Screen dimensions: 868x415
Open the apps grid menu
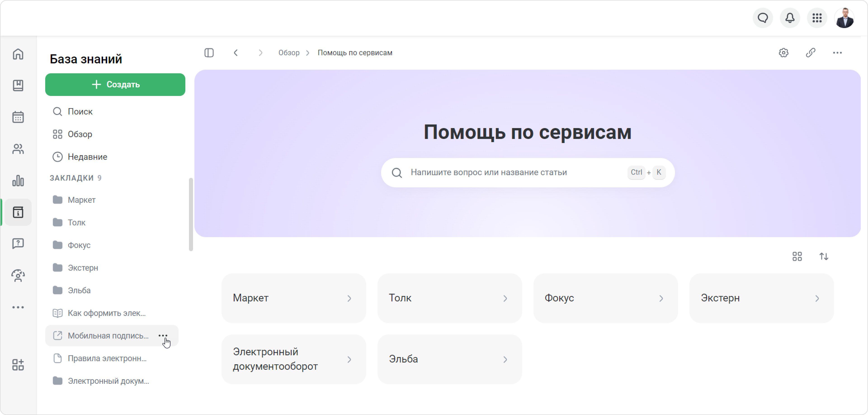click(x=817, y=18)
